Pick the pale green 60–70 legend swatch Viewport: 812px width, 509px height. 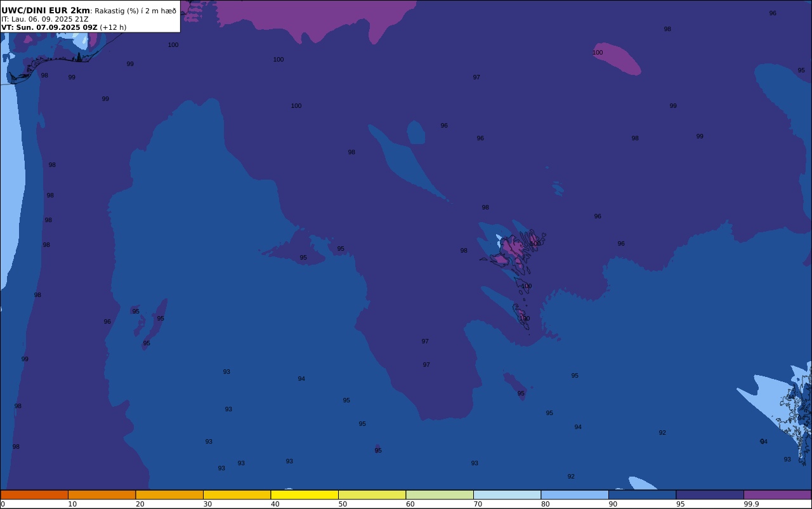click(440, 494)
